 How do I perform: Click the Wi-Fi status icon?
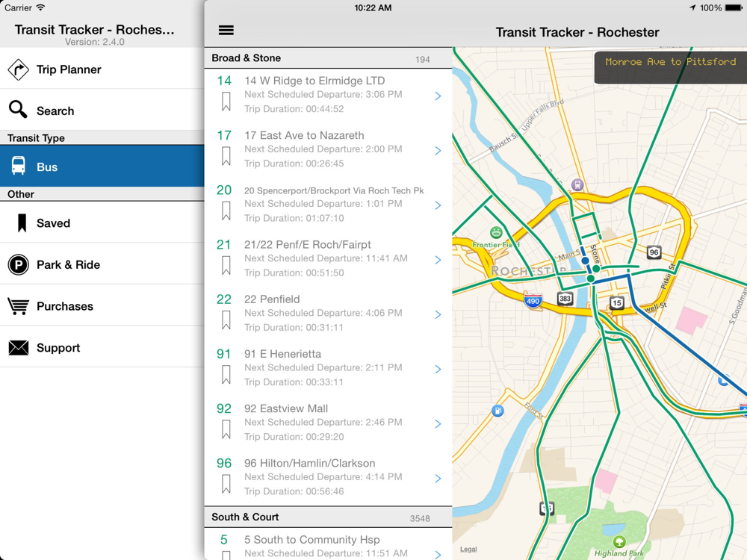click(40, 7)
